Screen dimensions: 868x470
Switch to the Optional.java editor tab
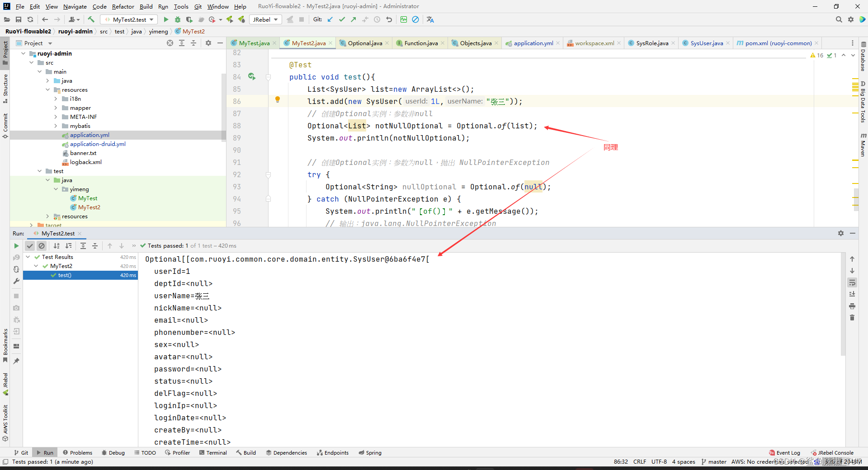point(365,43)
